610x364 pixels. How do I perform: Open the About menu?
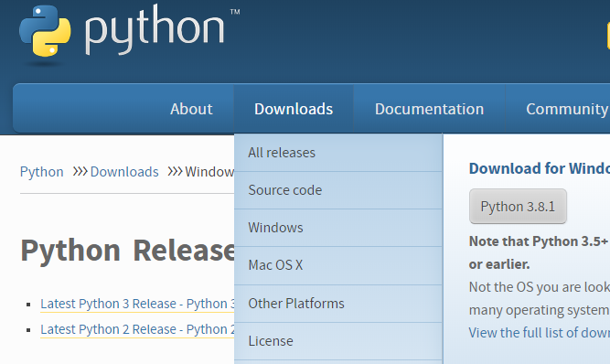pyautogui.click(x=191, y=109)
